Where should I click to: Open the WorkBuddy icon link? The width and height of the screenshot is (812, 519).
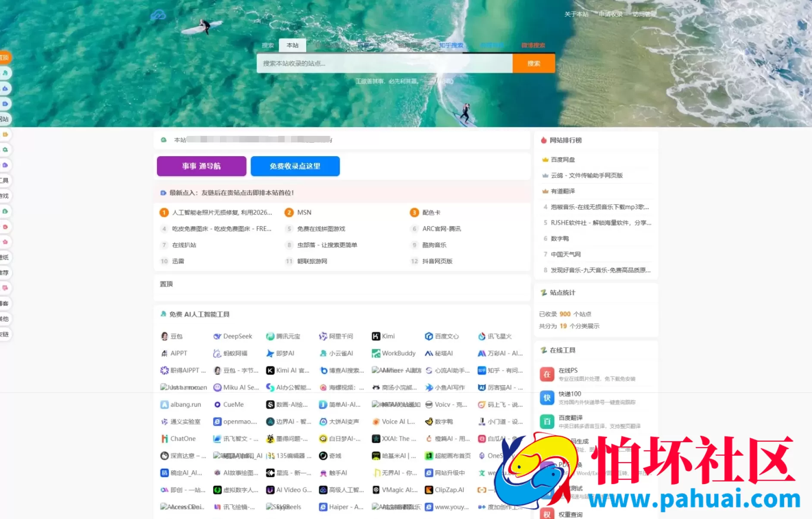click(376, 353)
